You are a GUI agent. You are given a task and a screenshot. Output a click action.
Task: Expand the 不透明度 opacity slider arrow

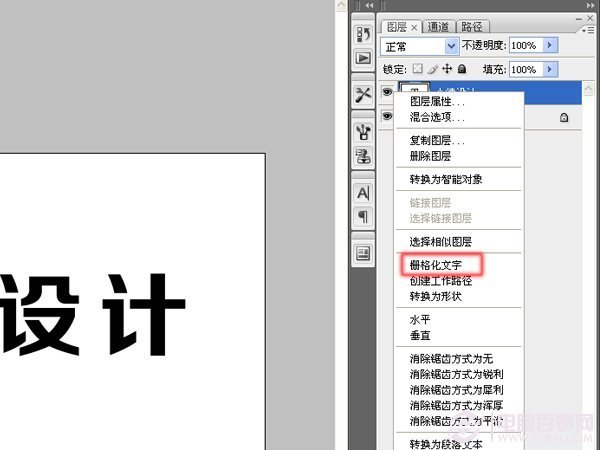click(x=549, y=46)
